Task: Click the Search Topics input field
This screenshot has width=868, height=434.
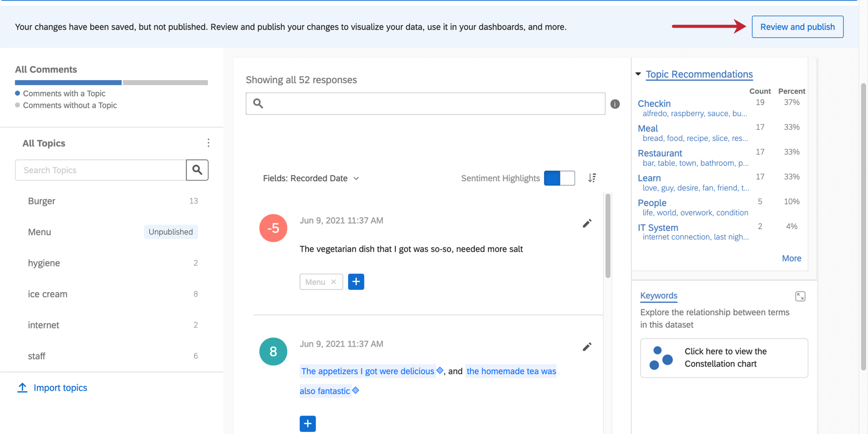Action: [101, 170]
